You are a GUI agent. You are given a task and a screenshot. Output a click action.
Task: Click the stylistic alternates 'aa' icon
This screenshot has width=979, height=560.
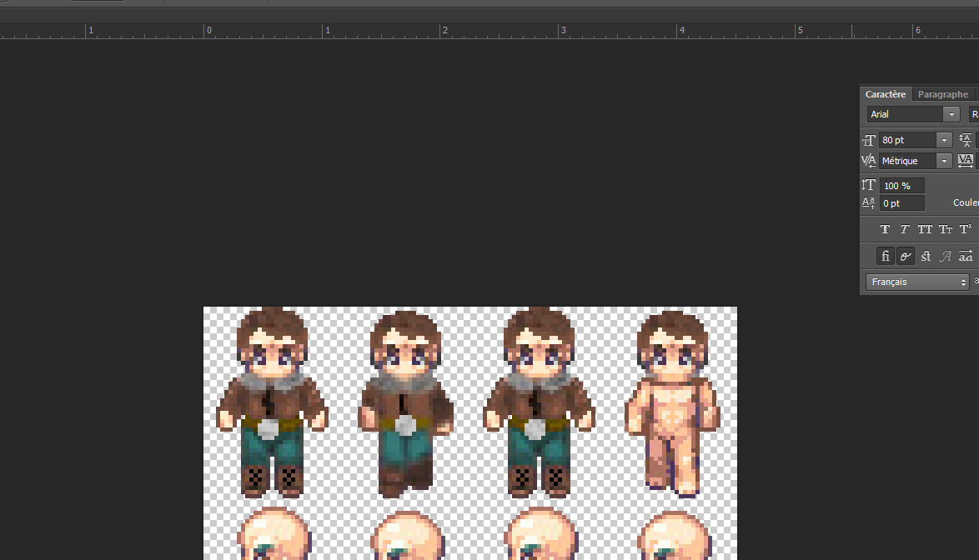point(966,257)
